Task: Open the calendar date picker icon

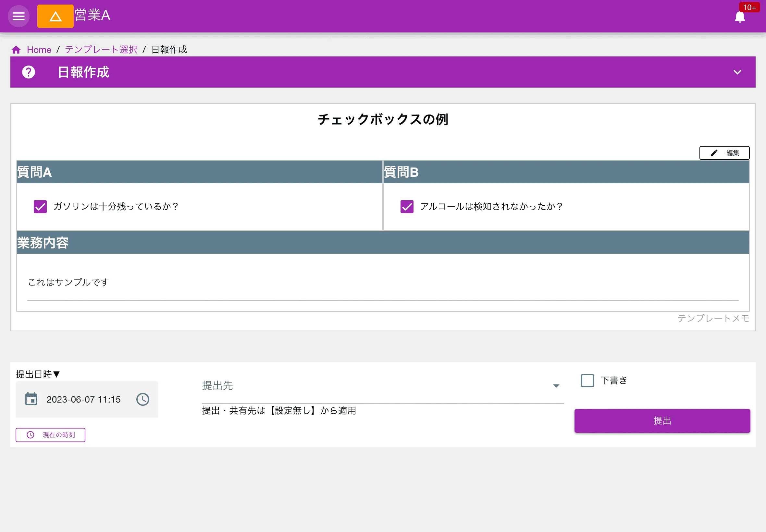Action: coord(31,399)
